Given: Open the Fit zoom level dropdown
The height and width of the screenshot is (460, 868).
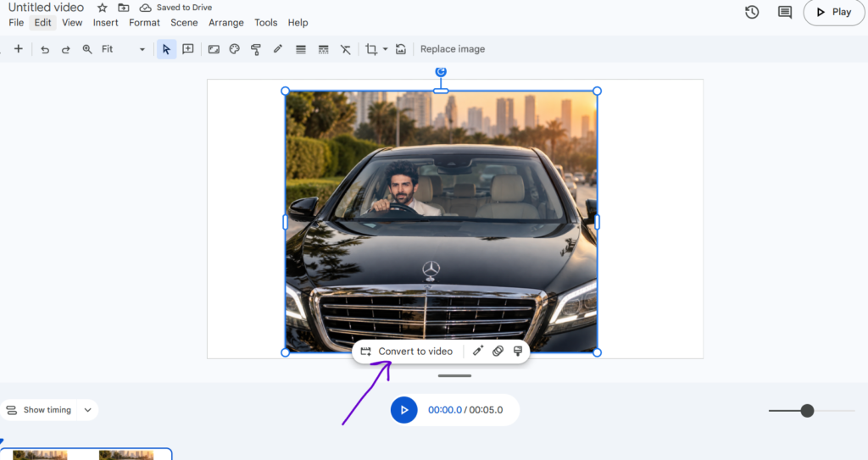Looking at the screenshot, I should 123,49.
